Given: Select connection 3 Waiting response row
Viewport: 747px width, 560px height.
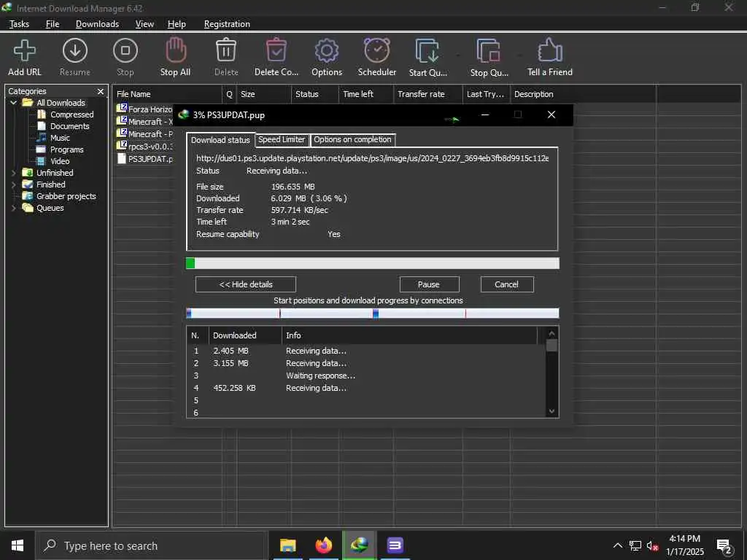Looking at the screenshot, I should [366, 376].
